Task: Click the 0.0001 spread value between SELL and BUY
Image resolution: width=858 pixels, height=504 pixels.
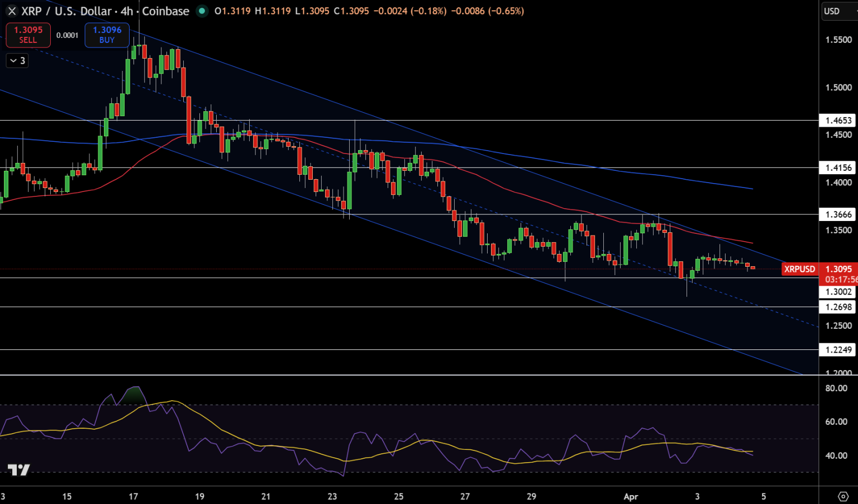Action: 68,35
